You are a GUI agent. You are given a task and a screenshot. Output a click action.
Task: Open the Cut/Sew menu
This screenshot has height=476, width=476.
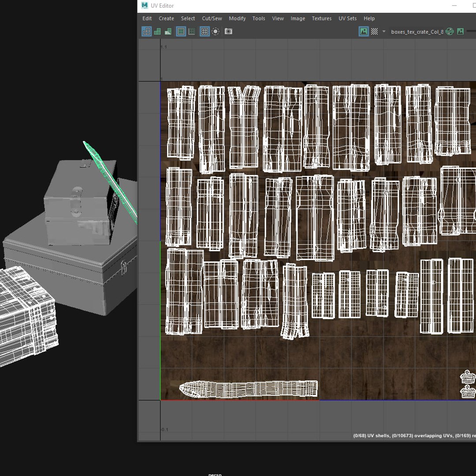pos(212,18)
